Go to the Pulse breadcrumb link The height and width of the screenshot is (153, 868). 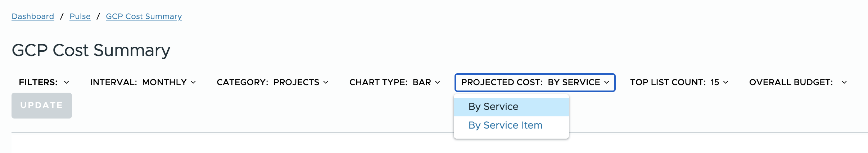(80, 17)
